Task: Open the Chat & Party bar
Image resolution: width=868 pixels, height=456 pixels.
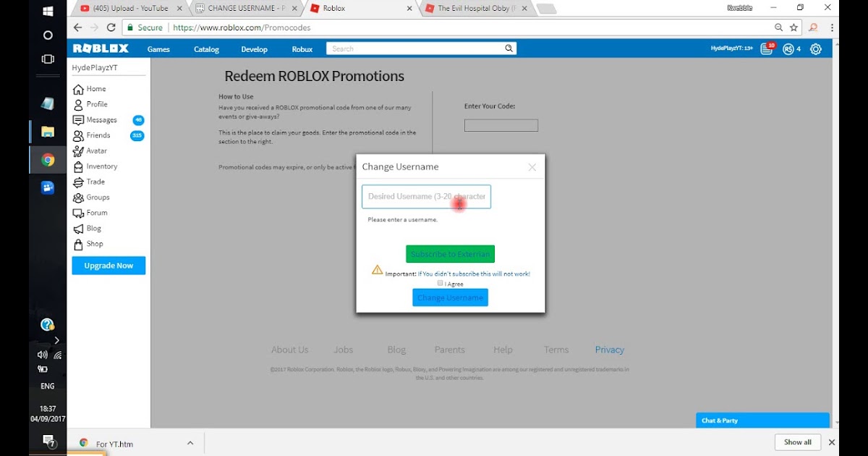Action: 762,421
